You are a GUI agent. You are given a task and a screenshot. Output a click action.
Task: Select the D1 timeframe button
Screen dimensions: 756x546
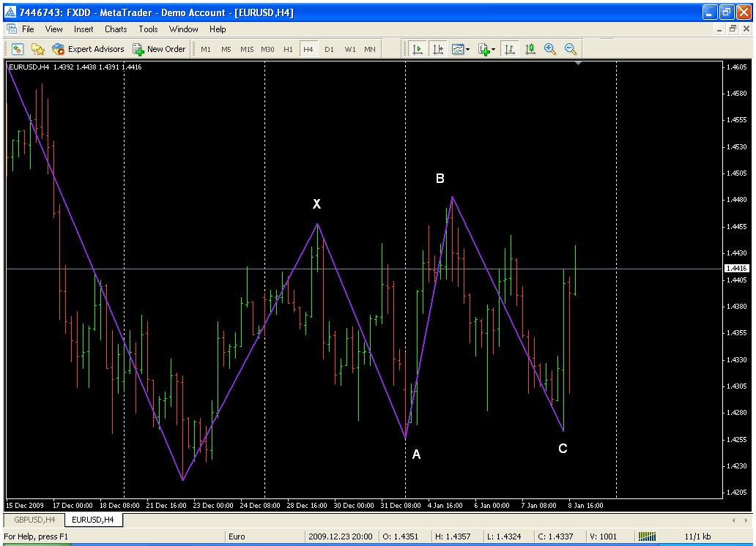(x=329, y=49)
